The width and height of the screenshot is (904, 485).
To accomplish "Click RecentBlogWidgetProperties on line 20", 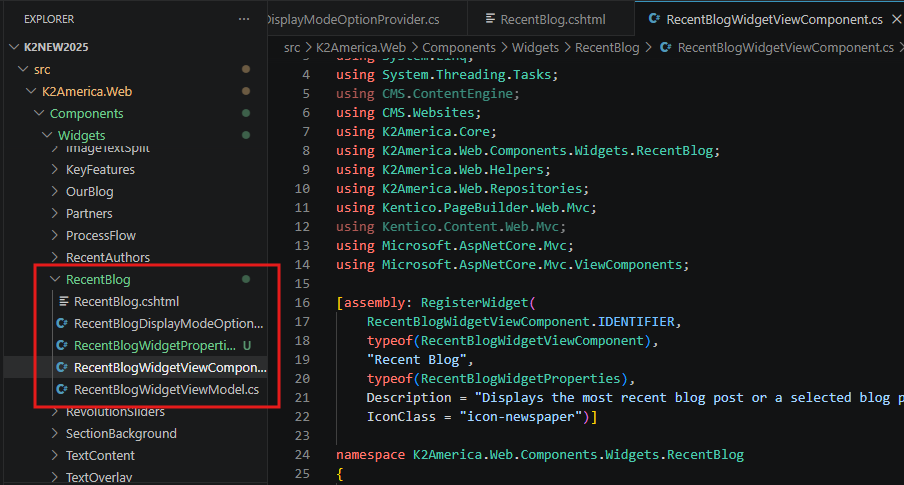I will (x=521, y=379).
